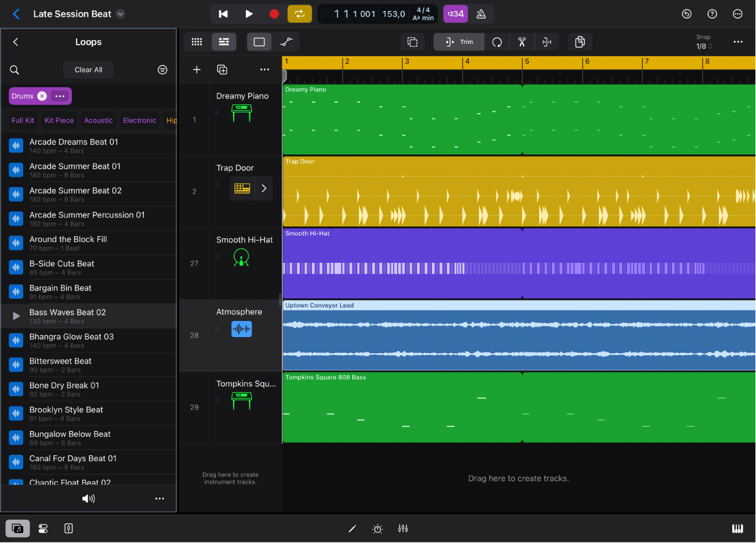Select the split (scissors) tool
The width and height of the screenshot is (756, 543).
521,42
